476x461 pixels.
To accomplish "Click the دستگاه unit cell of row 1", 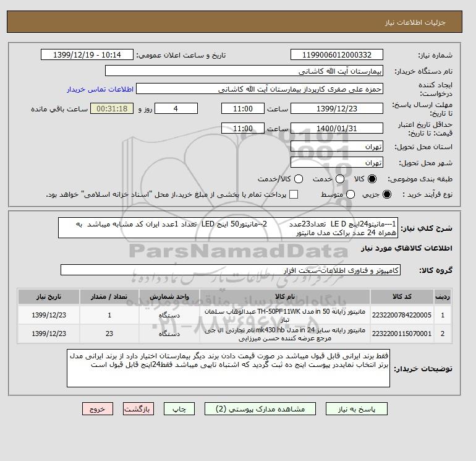I will [x=169, y=315].
